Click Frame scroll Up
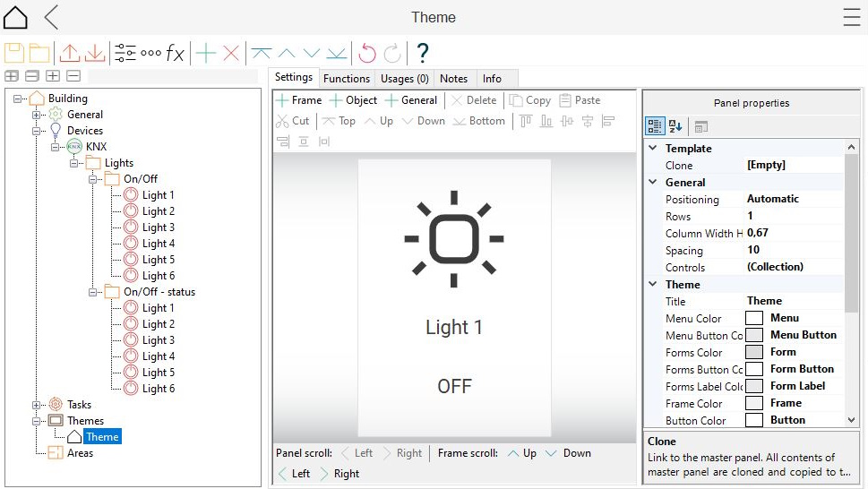 pos(522,453)
